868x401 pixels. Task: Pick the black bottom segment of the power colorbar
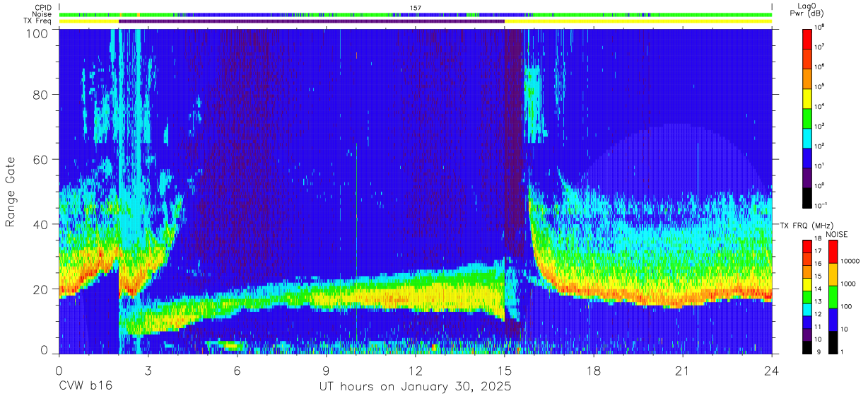[807, 197]
